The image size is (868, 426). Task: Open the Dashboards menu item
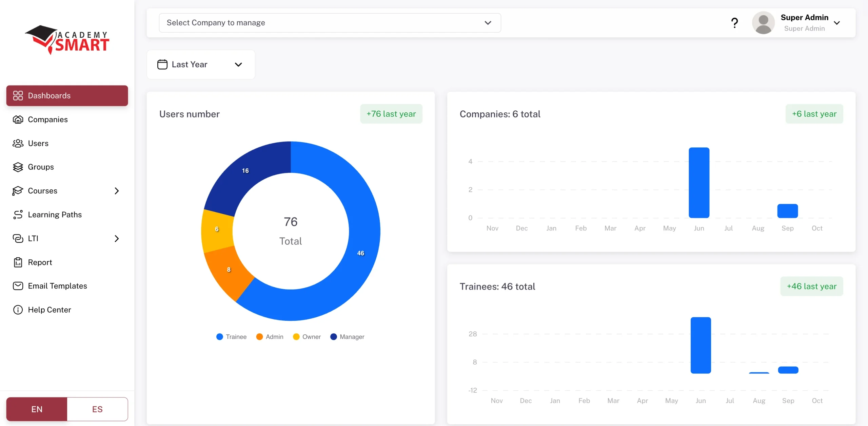click(x=67, y=96)
